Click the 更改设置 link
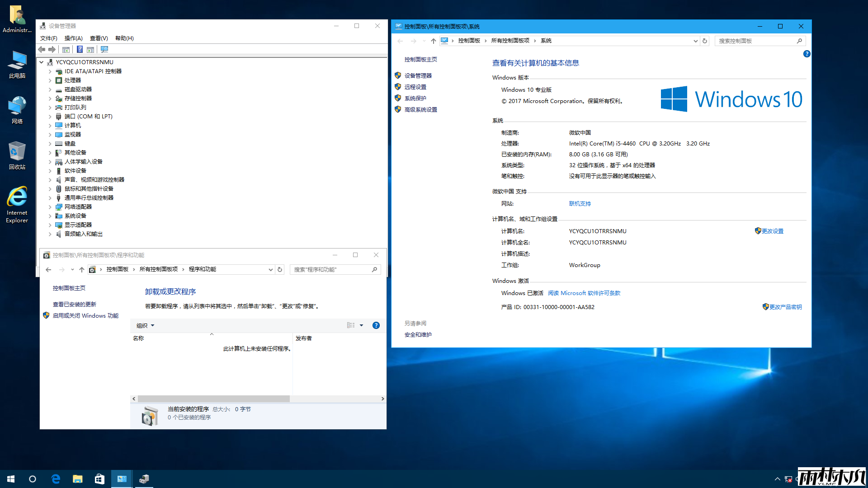 772,231
